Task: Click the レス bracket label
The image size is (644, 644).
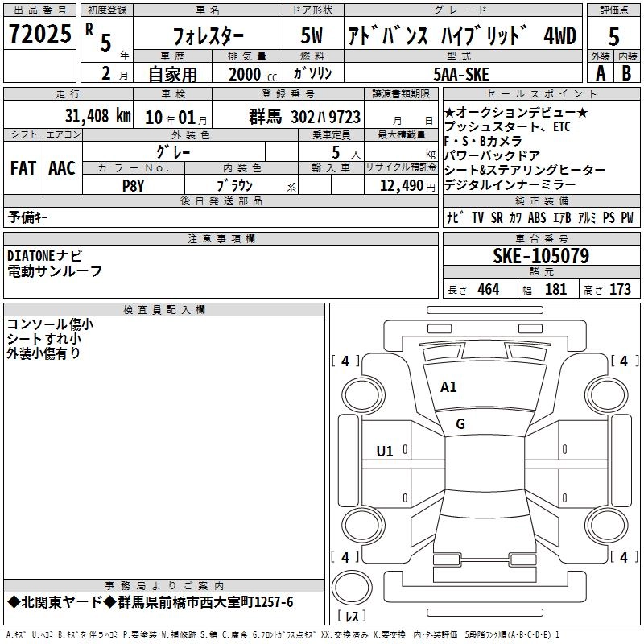Action: click(x=351, y=617)
